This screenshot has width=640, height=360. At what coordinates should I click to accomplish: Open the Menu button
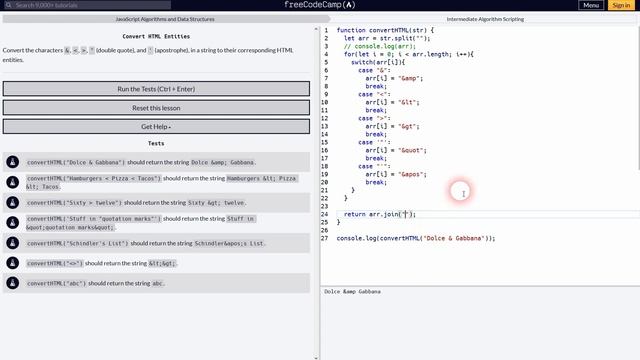point(591,5)
